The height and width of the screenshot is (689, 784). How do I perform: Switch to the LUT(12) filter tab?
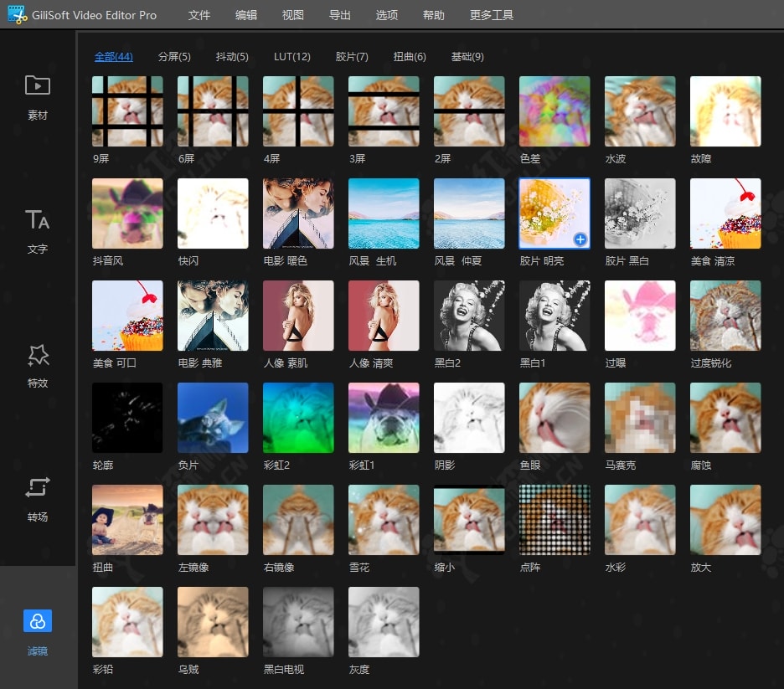291,57
